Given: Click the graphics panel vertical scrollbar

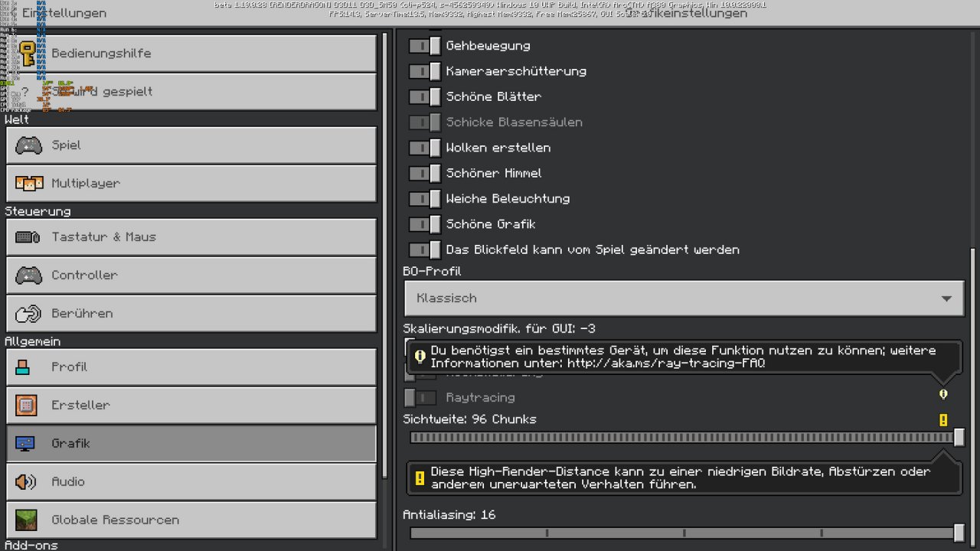Looking at the screenshot, I should tap(972, 398).
